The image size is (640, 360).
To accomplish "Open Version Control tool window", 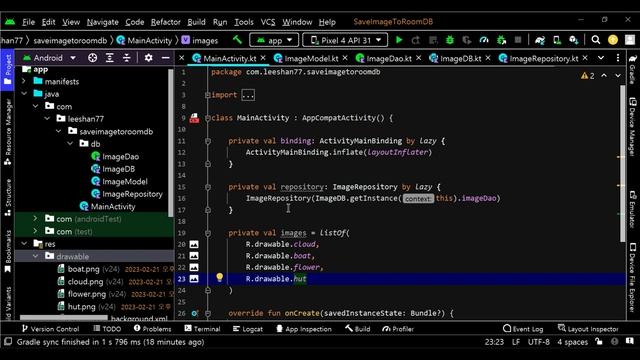I will (x=51, y=329).
